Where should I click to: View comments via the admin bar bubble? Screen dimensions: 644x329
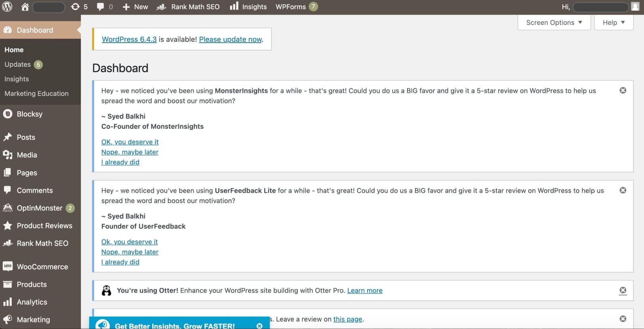click(105, 7)
